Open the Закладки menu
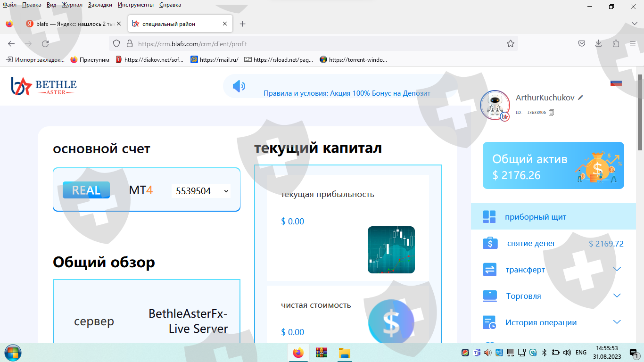This screenshot has height=362, width=644. tap(100, 5)
